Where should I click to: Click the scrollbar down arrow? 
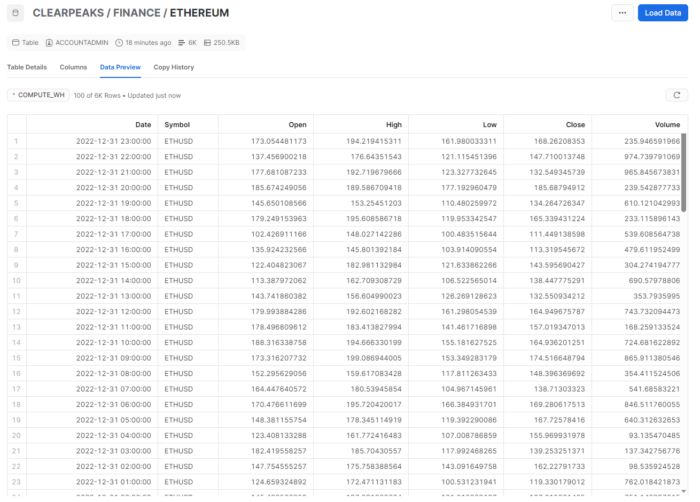683,491
